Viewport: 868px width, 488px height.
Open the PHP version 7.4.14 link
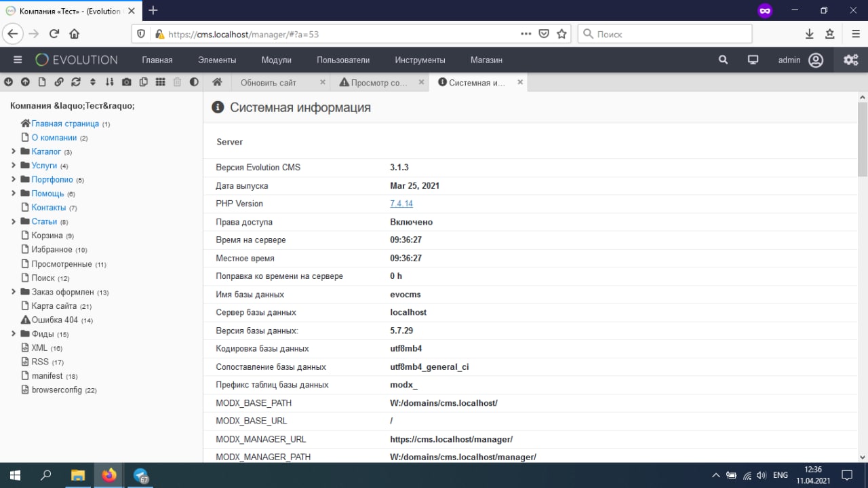[401, 204]
